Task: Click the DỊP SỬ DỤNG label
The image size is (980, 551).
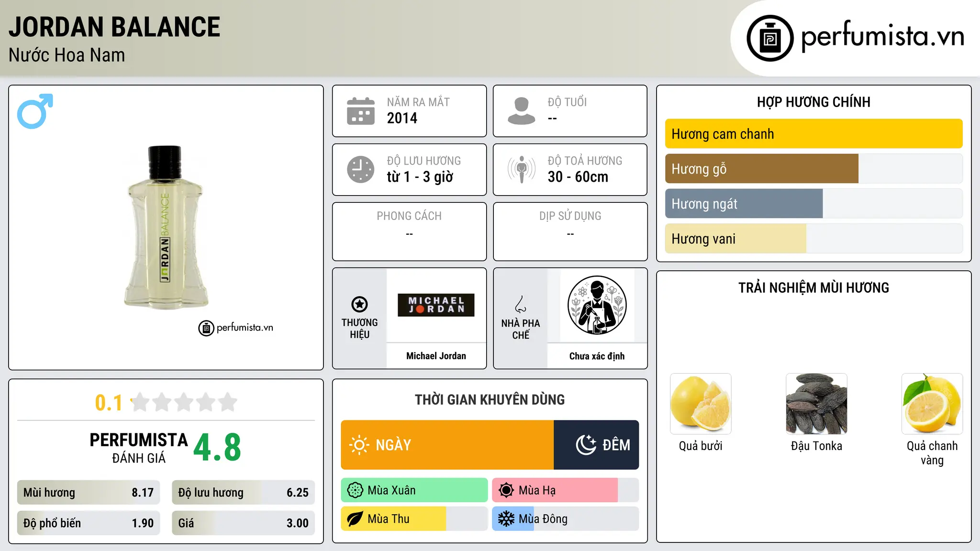Action: [570, 216]
